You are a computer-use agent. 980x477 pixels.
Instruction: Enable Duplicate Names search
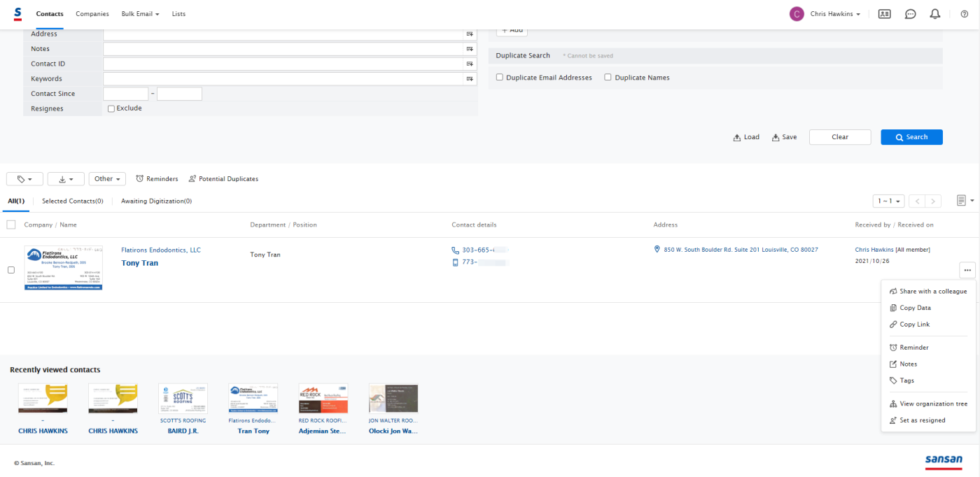pos(608,78)
